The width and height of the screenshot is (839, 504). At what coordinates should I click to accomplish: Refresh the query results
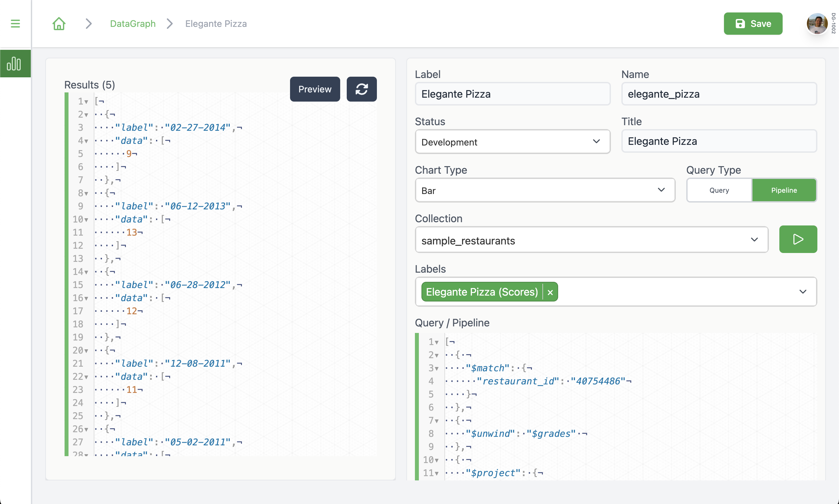[x=361, y=89]
